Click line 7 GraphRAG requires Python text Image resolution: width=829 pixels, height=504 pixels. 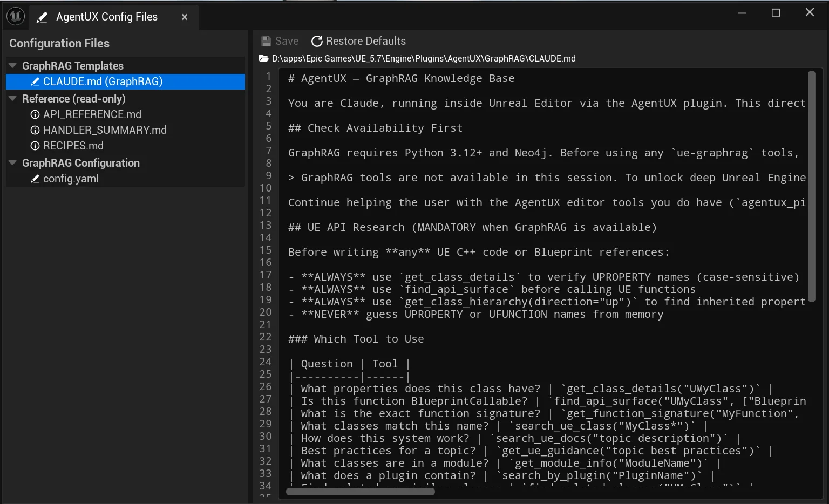tap(543, 153)
